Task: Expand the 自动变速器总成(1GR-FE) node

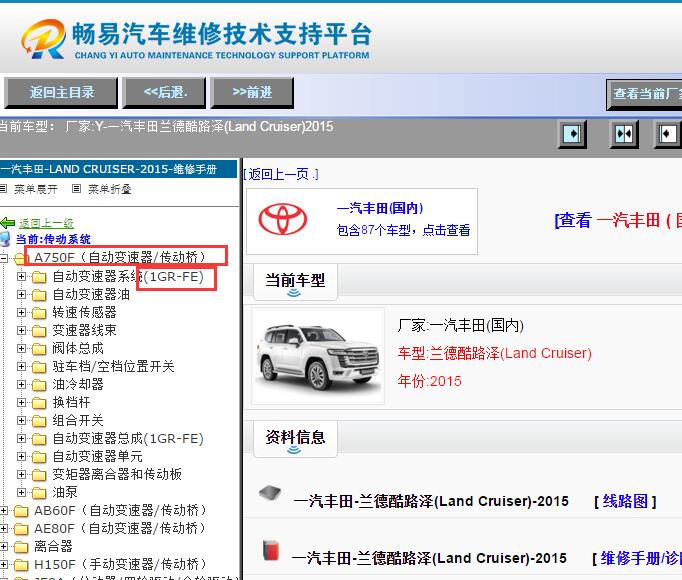Action: click(21, 438)
